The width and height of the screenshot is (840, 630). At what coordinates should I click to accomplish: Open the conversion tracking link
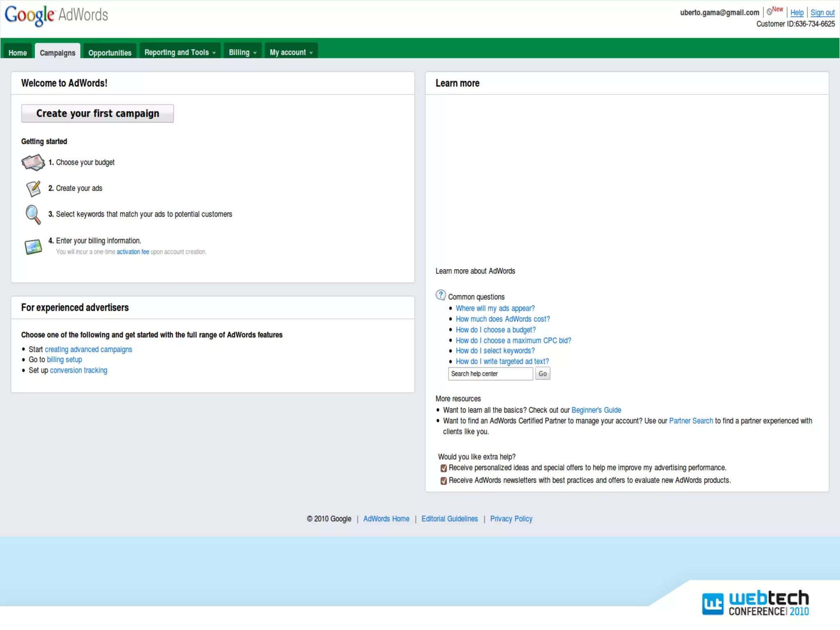[78, 370]
